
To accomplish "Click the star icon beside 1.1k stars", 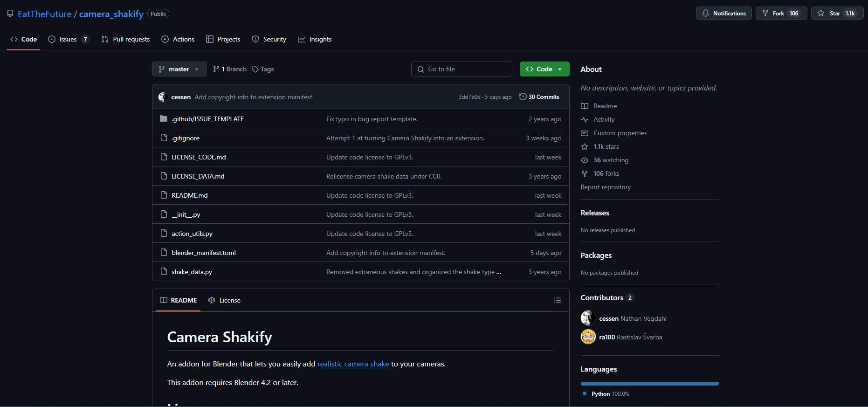I will 585,147.
